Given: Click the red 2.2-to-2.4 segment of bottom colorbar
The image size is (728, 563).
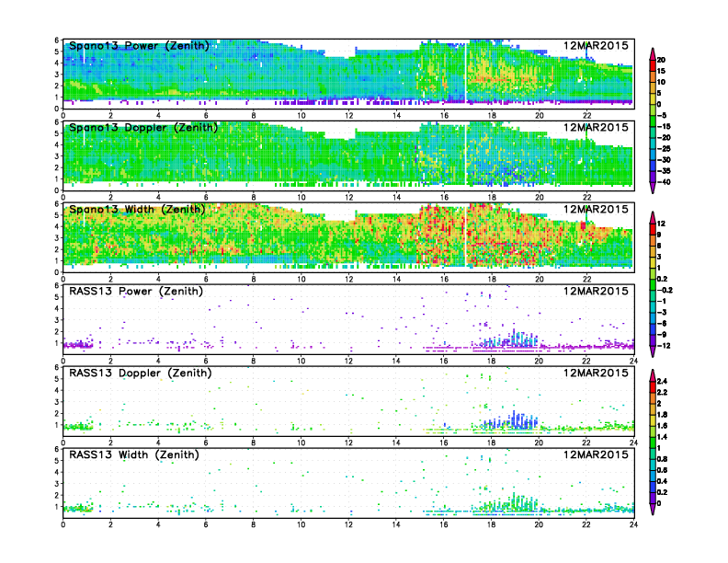Looking at the screenshot, I should pos(653,387).
